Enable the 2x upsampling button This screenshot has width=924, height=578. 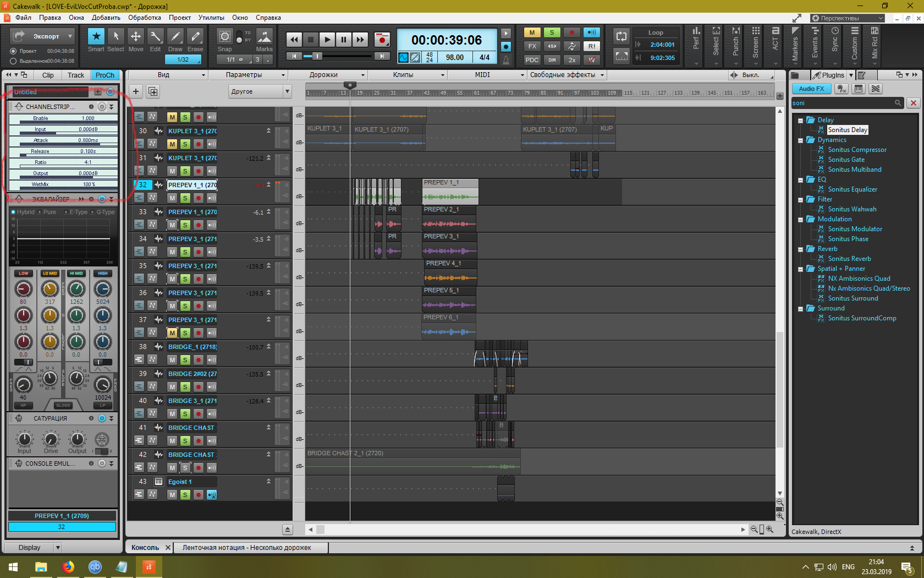click(x=572, y=60)
